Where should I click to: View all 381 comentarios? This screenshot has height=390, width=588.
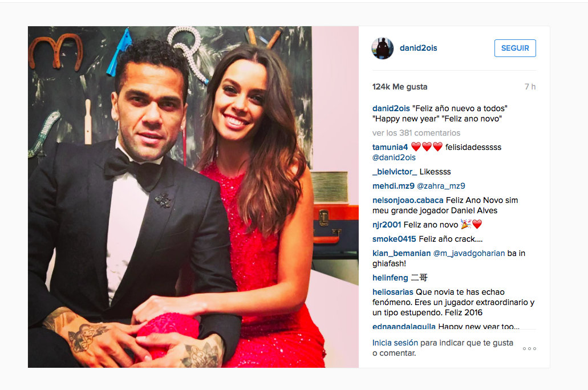416,133
